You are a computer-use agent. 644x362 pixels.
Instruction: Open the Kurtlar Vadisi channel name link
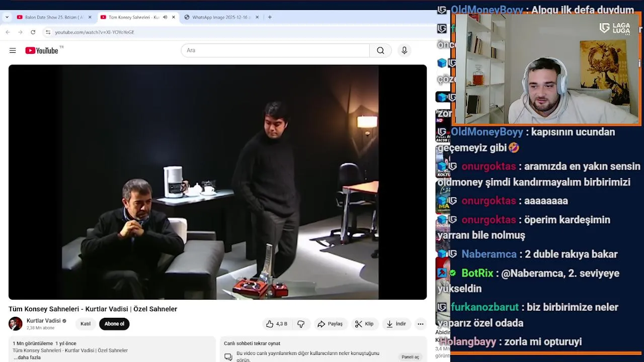click(x=43, y=321)
